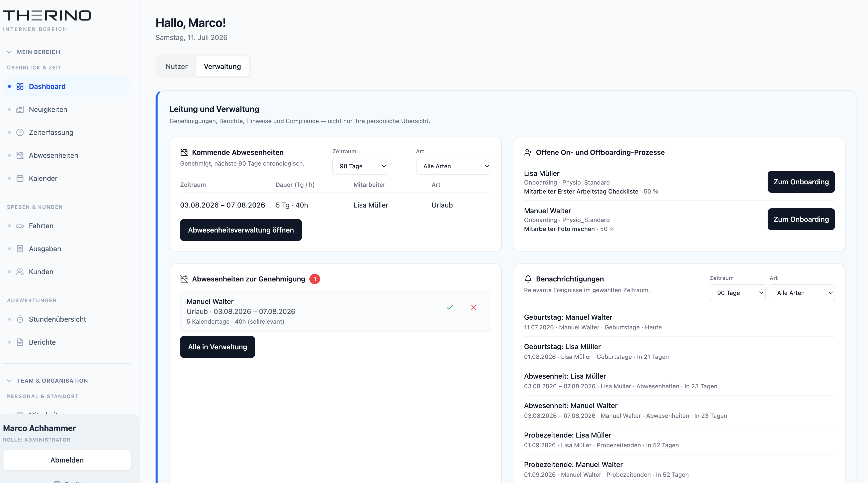
Task: Open Kalender from the sidebar
Action: [67, 178]
